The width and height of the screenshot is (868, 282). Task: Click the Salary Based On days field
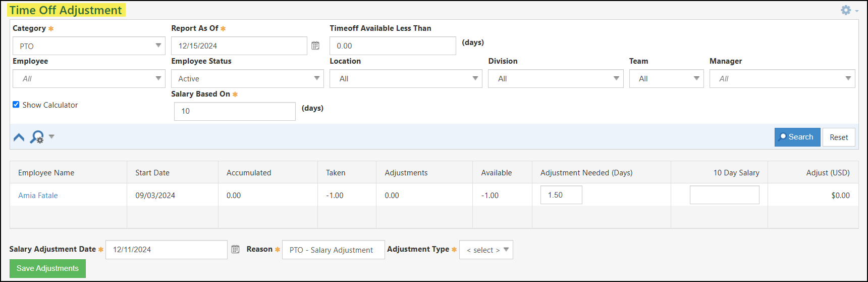235,111
